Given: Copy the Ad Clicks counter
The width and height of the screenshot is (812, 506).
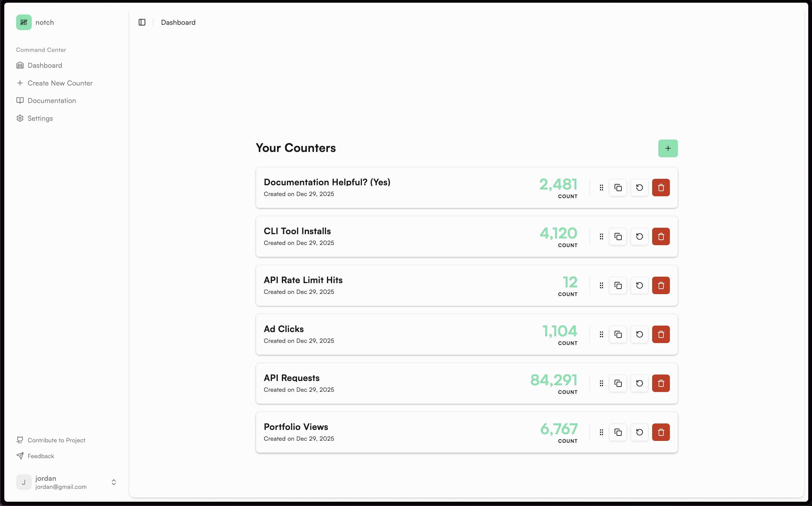Looking at the screenshot, I should [618, 334].
